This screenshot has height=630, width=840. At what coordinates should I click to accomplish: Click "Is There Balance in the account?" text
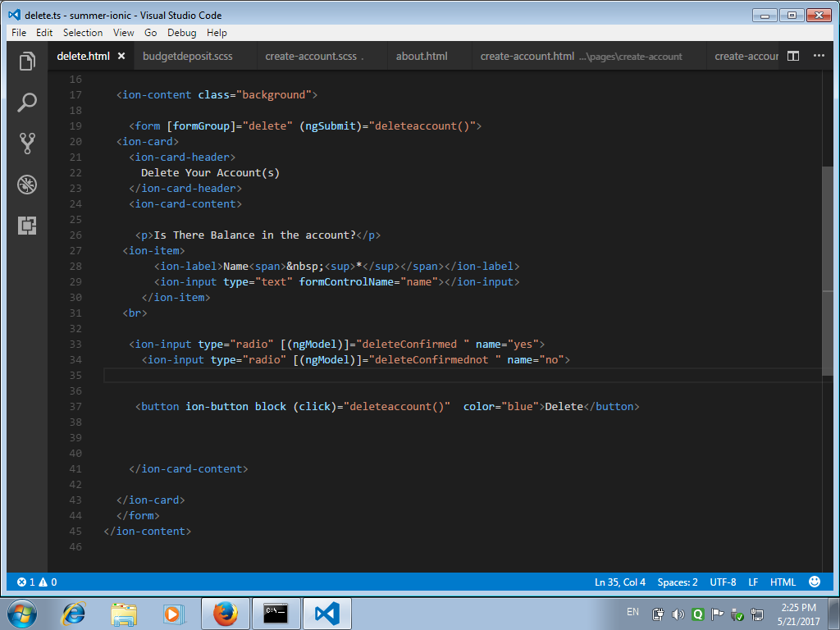click(x=255, y=235)
